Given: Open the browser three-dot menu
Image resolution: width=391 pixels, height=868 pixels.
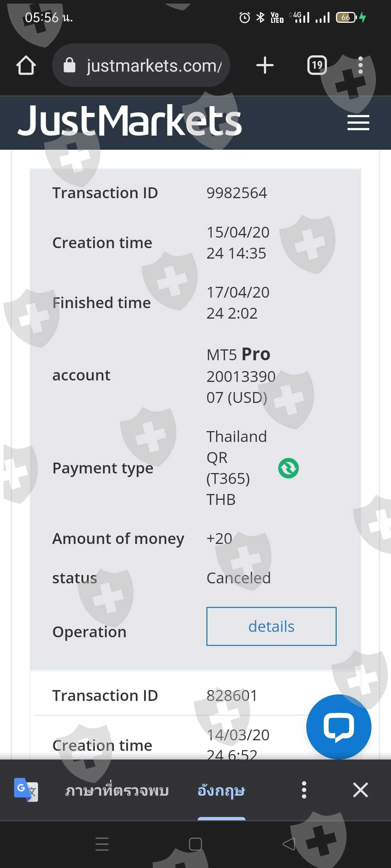Looking at the screenshot, I should click(x=360, y=65).
